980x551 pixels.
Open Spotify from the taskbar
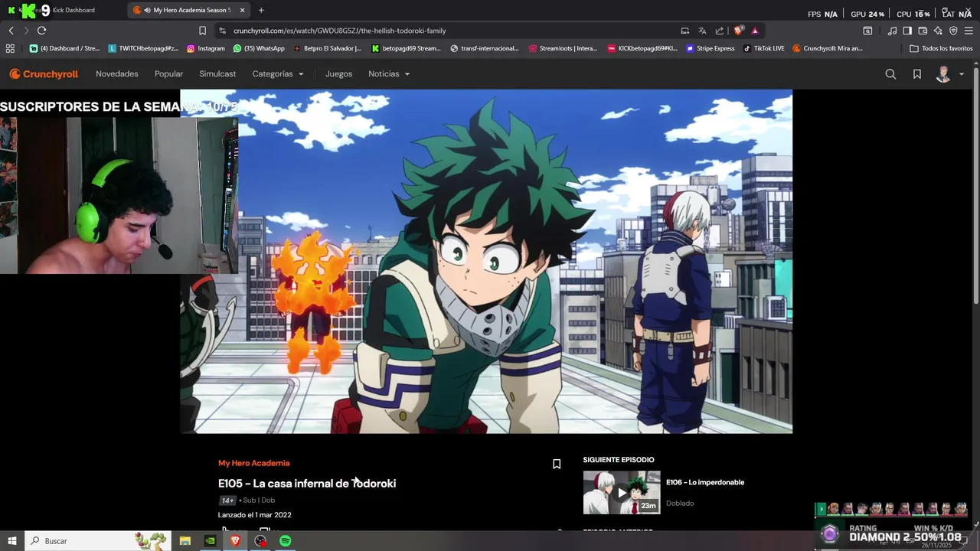point(285,541)
